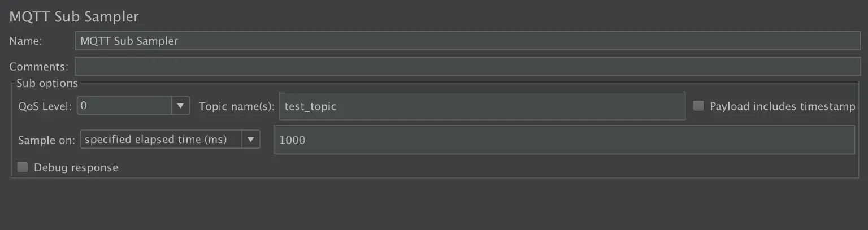This screenshot has width=868, height=230.
Task: Click the 'Debug response' label text
Action: coord(76,167)
